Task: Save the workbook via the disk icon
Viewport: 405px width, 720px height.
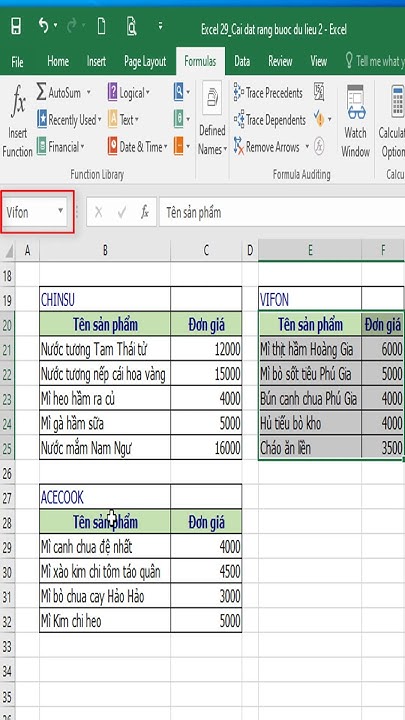Action: (17, 27)
